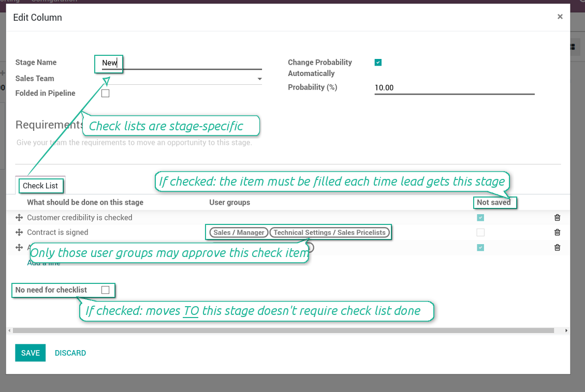Image resolution: width=585 pixels, height=392 pixels.
Task: Check Not saved for Contract is signed
Action: (480, 233)
